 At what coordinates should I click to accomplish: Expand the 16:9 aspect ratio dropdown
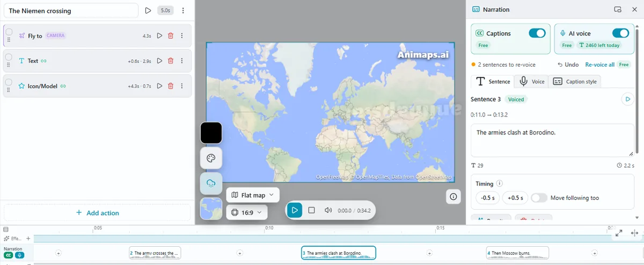[x=247, y=212]
